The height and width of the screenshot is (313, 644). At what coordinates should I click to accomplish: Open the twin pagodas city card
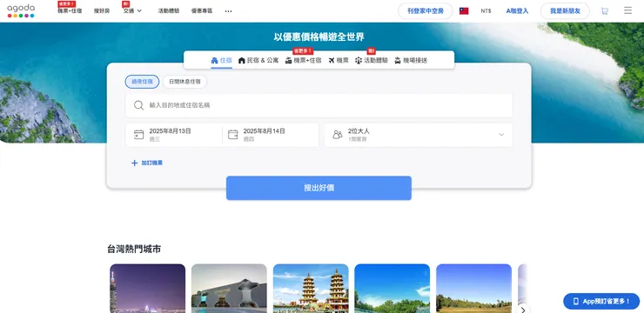point(311,289)
